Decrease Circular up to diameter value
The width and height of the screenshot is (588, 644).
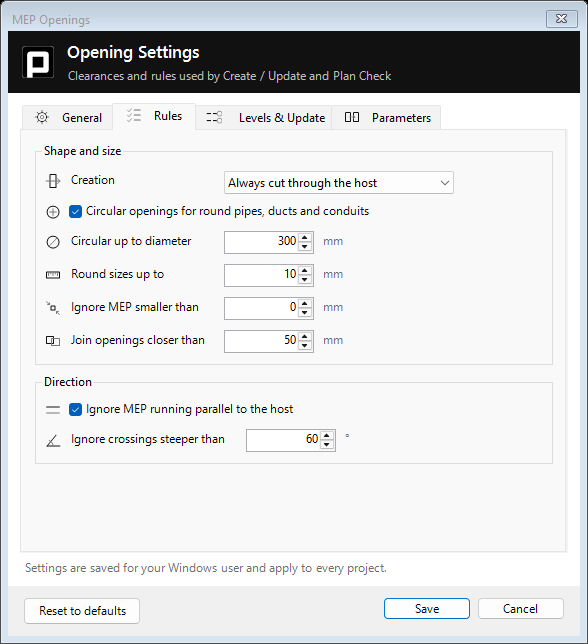pos(305,247)
